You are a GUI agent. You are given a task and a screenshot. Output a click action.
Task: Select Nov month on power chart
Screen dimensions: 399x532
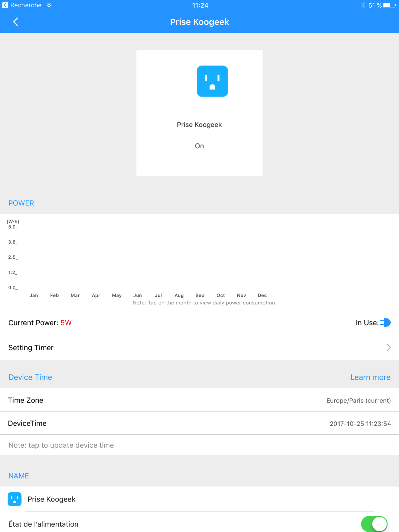(x=241, y=295)
